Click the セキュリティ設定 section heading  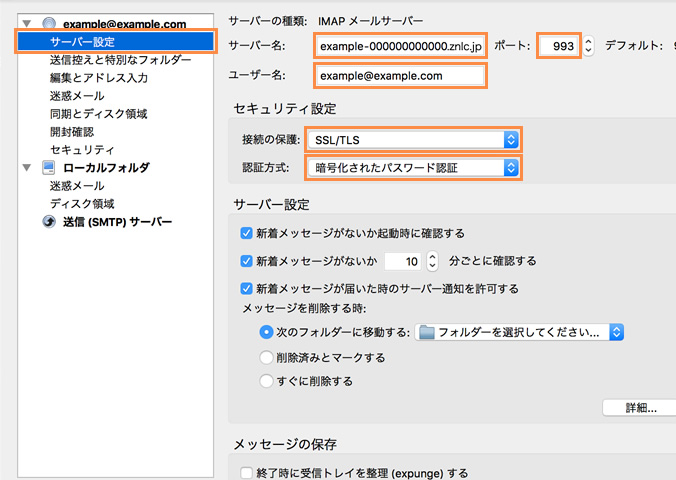pos(285,108)
